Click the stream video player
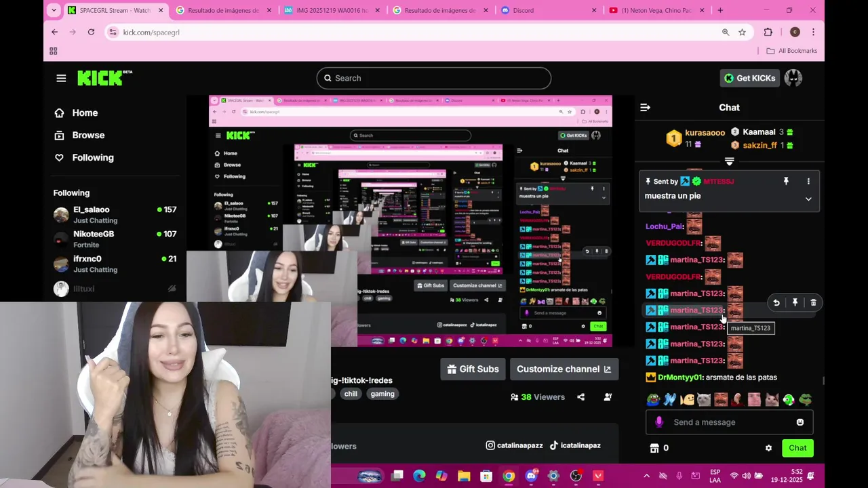Image resolution: width=868 pixels, height=488 pixels. pos(410,221)
